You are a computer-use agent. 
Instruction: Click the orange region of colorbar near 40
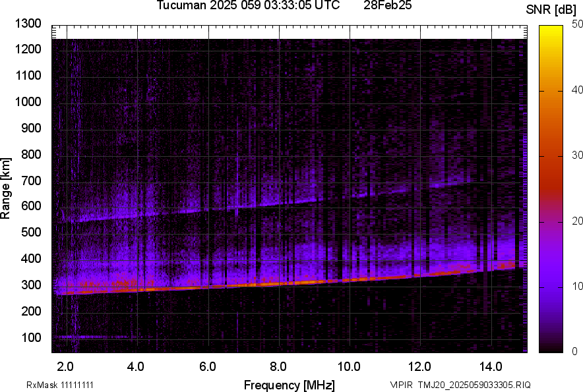551,91
